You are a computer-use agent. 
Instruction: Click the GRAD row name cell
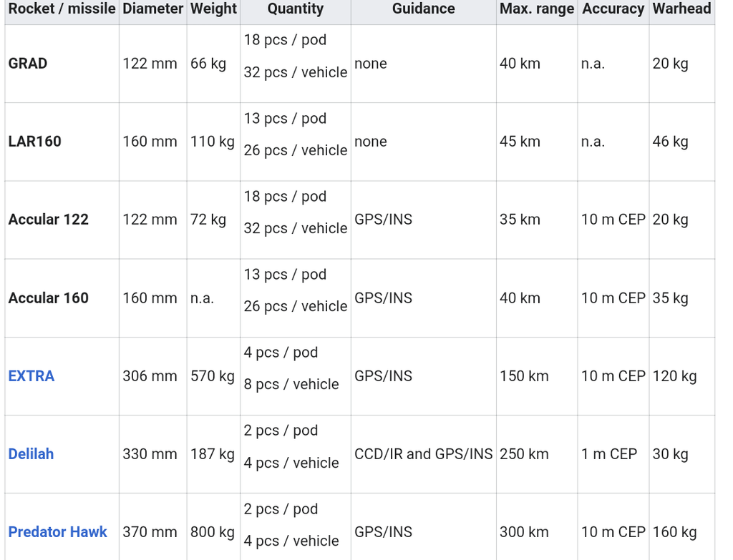click(x=28, y=64)
